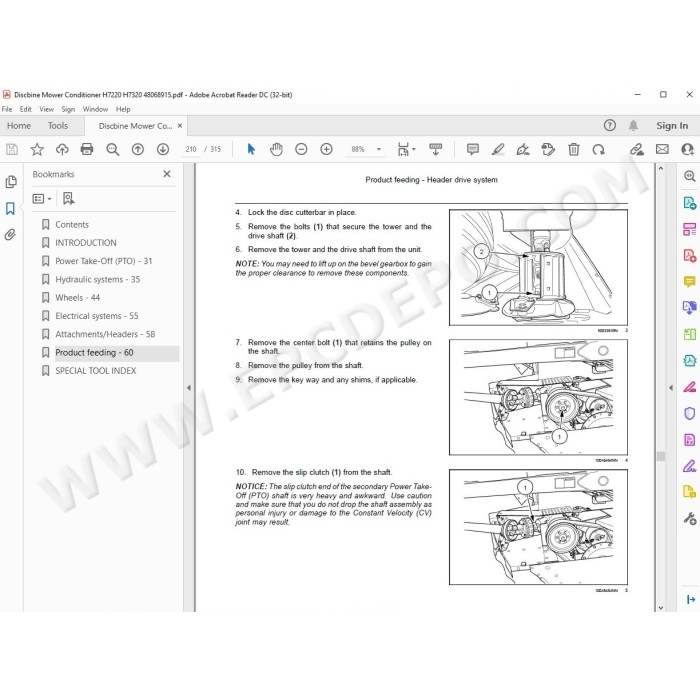The height and width of the screenshot is (700, 700).
Task: Zoom out with minus icon
Action: pyautogui.click(x=301, y=149)
